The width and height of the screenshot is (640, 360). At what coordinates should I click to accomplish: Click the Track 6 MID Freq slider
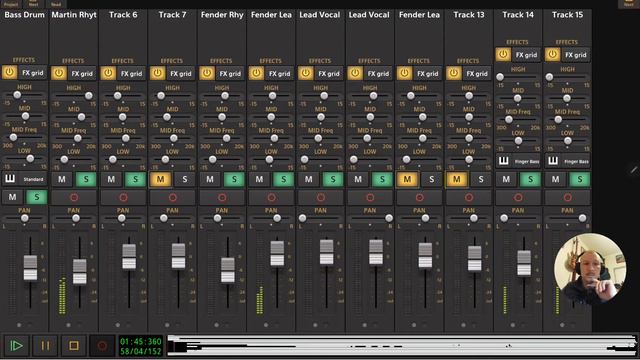point(123,138)
